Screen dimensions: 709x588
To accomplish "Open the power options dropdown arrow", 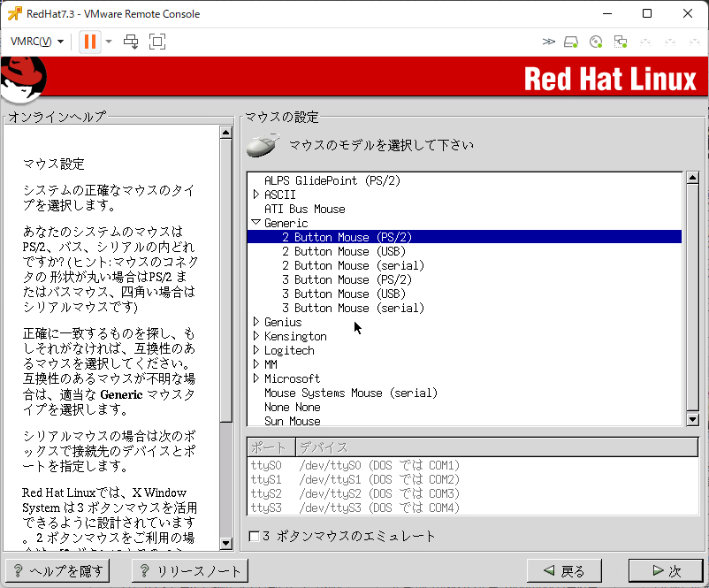I will pos(109,42).
